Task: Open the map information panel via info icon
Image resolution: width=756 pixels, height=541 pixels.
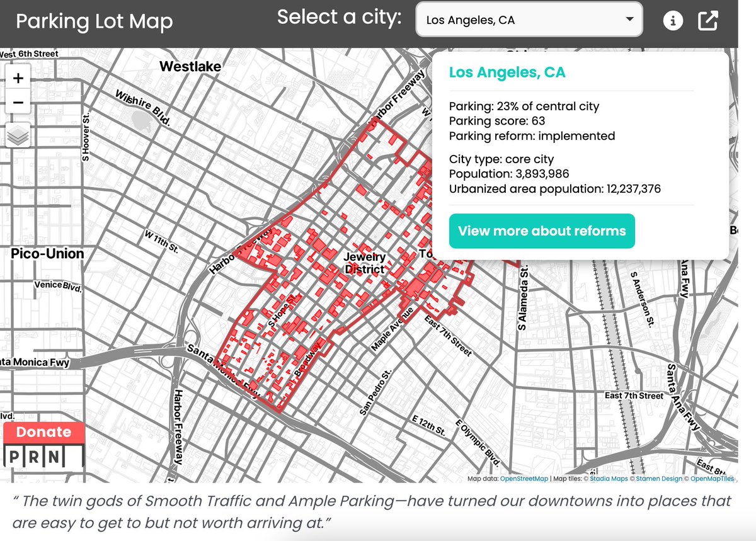Action: click(673, 20)
